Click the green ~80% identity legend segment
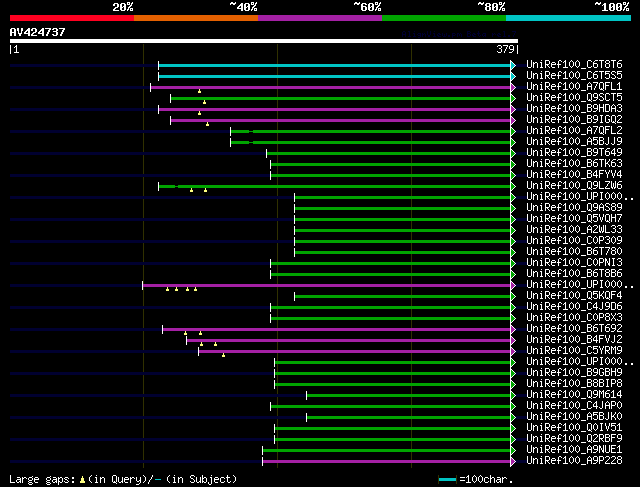This screenshot has height=487, width=640. (444, 18)
